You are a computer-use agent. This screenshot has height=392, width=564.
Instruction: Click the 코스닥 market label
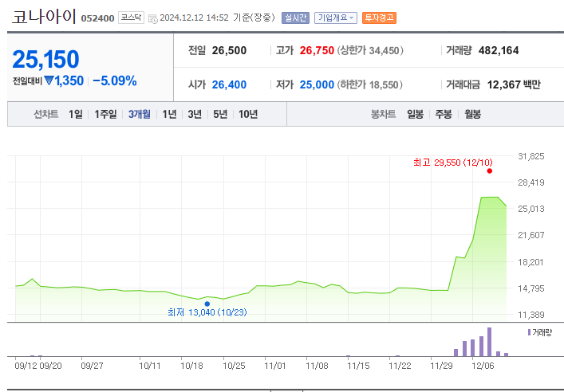pyautogui.click(x=131, y=18)
